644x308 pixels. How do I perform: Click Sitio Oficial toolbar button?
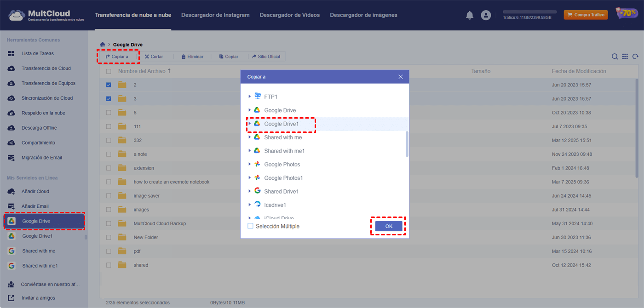(266, 57)
